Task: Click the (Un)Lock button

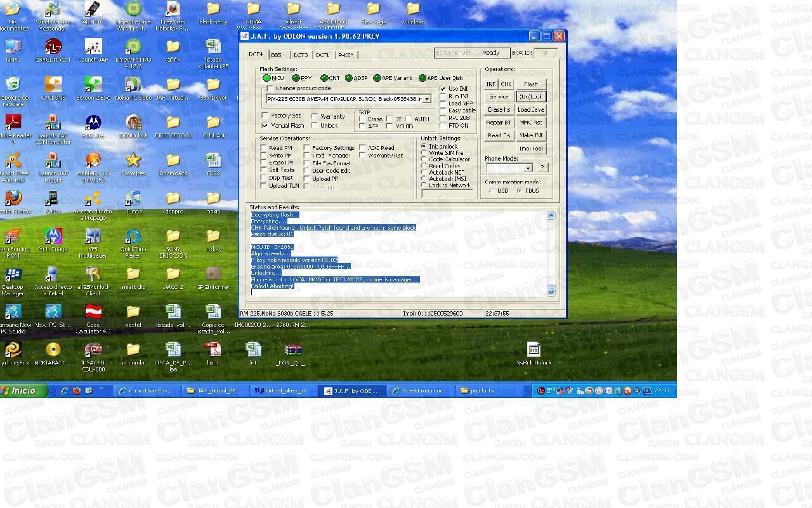Action: [x=530, y=96]
